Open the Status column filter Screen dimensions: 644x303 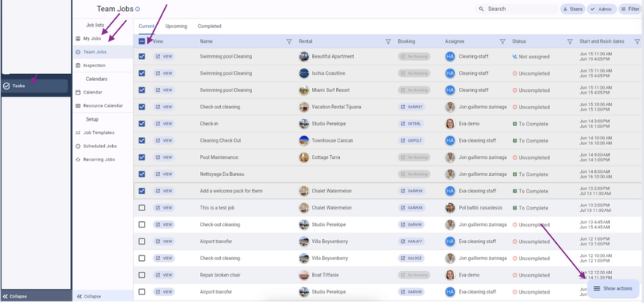pos(570,41)
